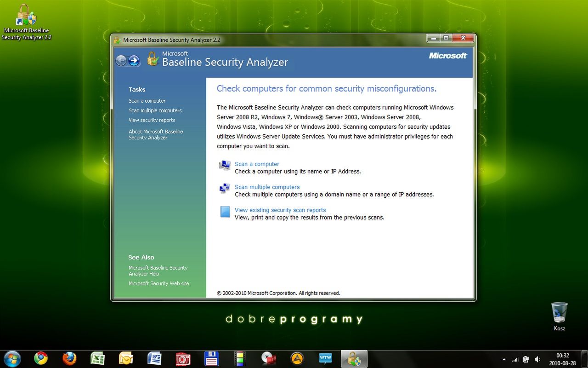The image size is (588, 368).
Task: Click the forward navigation arrow button
Action: 134,60
